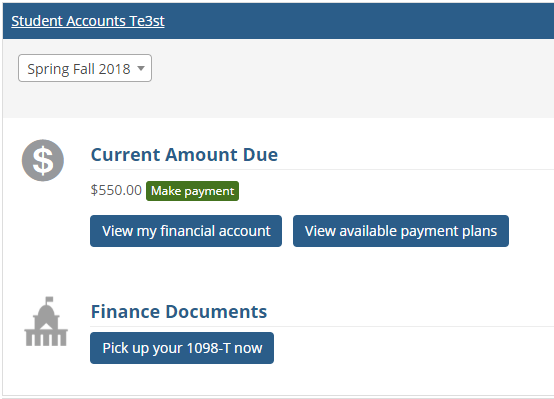
Task: Click the dropdown arrow beside Spring Fall 2018
Action: (x=141, y=68)
